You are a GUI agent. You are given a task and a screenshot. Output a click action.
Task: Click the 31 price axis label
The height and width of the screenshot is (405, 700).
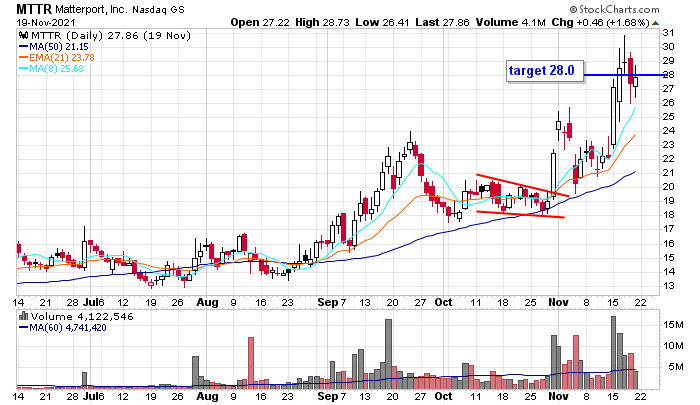(668, 33)
